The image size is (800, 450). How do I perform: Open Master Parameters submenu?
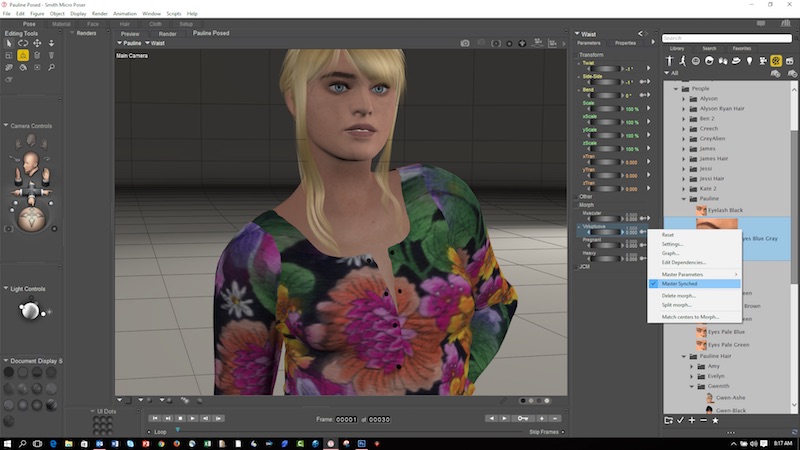(694, 274)
